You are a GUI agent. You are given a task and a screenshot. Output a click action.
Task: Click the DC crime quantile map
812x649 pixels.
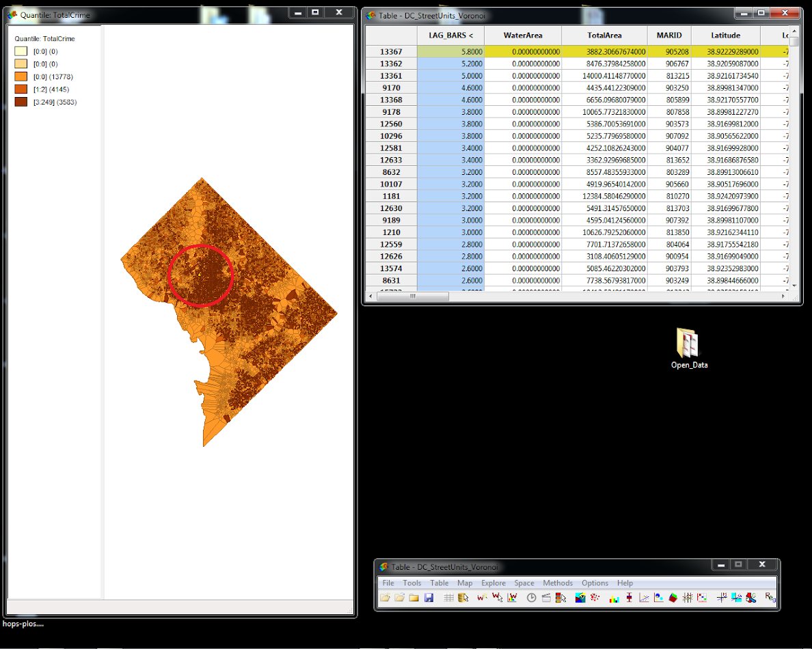(229, 312)
